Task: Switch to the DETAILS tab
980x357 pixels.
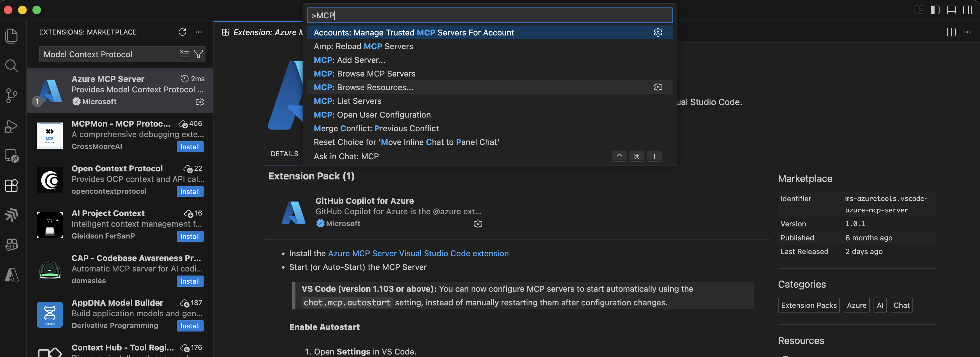Action: pos(284,154)
